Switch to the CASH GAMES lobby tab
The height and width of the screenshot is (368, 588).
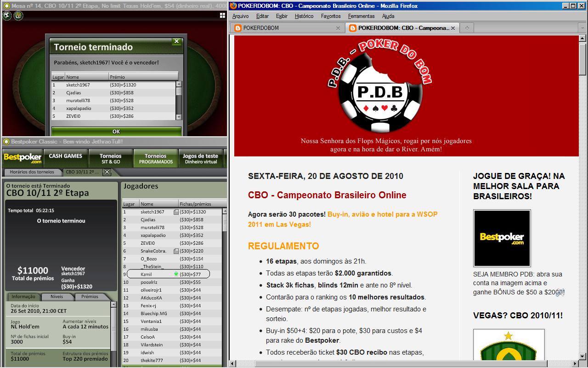tap(66, 158)
